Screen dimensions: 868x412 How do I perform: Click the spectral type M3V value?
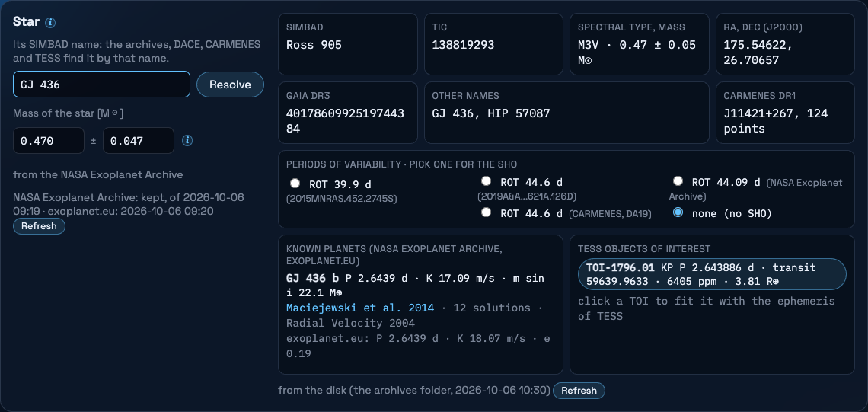pos(637,53)
